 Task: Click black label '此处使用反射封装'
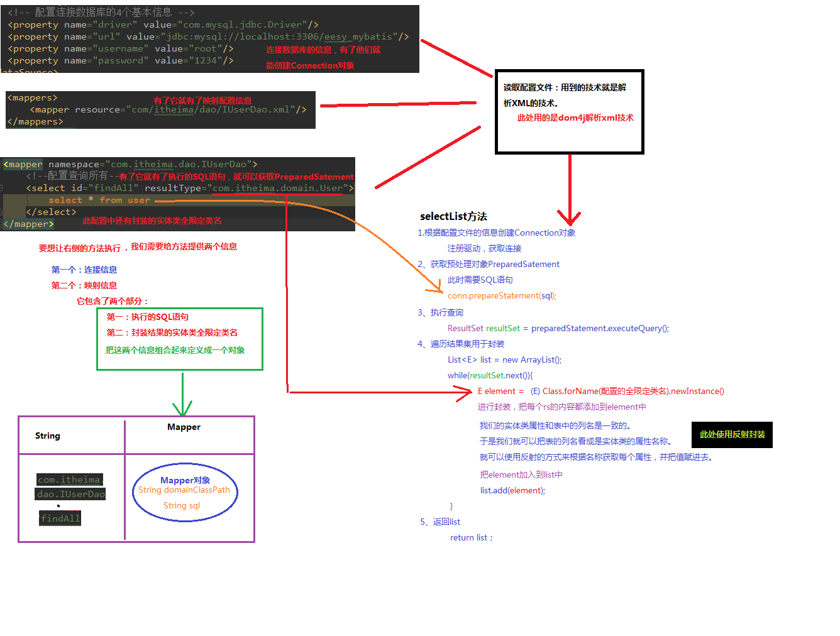732,435
